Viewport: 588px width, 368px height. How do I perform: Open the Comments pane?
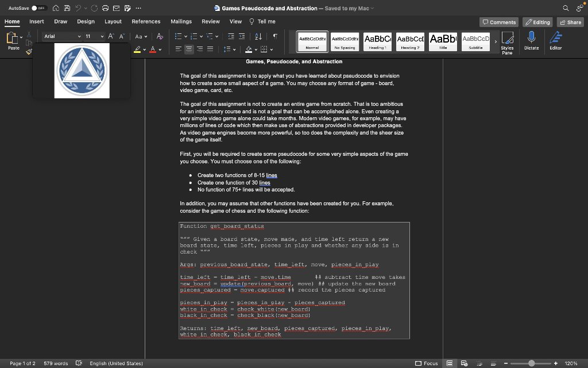[499, 22]
